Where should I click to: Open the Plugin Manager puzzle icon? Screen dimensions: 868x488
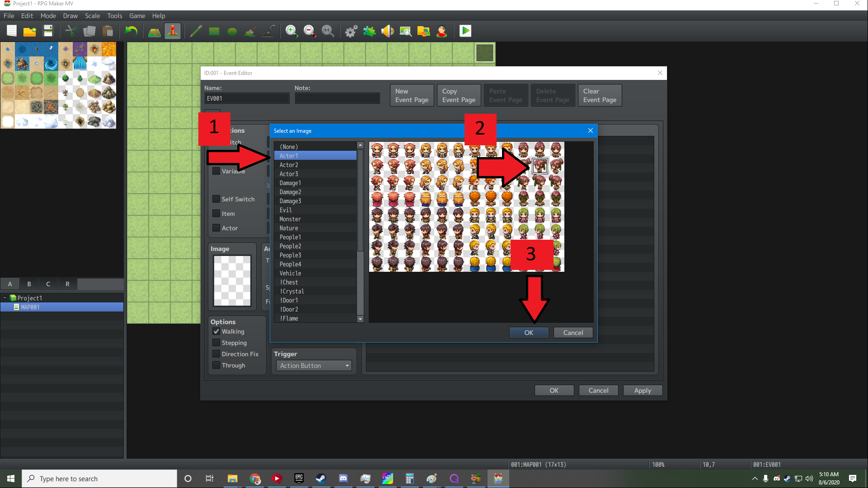pos(369,31)
